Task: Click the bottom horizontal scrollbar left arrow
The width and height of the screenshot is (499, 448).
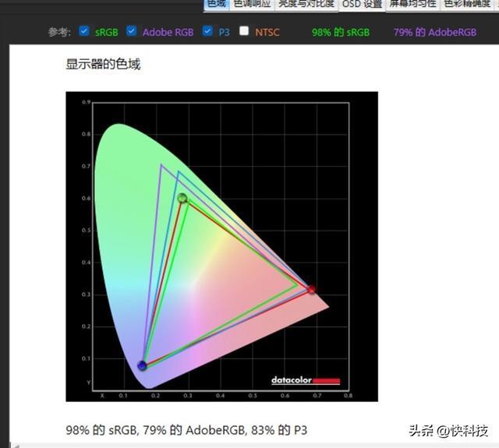Action: point(15,446)
